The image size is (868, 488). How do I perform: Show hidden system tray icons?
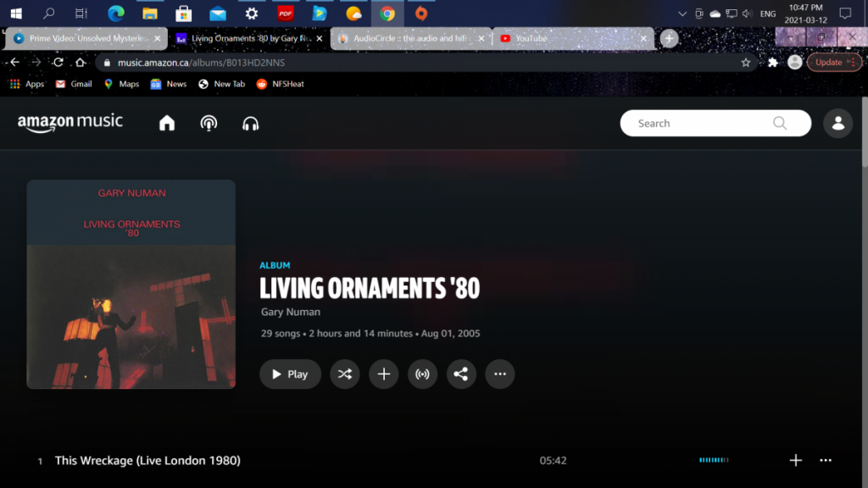682,14
